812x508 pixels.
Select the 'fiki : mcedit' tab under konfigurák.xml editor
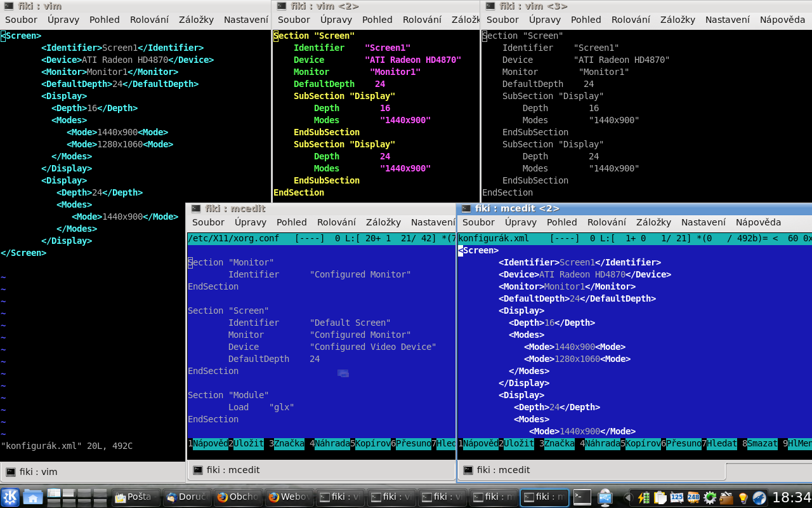(x=591, y=470)
